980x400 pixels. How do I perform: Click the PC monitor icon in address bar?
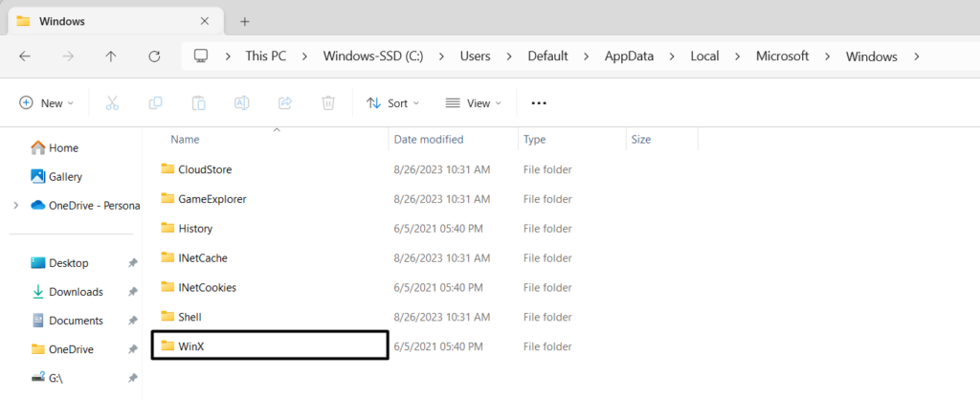point(201,56)
